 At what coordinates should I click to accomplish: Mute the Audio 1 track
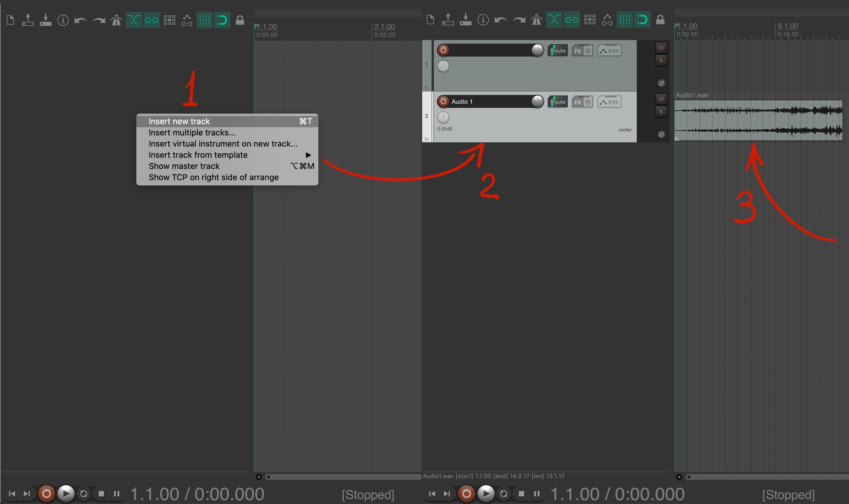coord(661,99)
